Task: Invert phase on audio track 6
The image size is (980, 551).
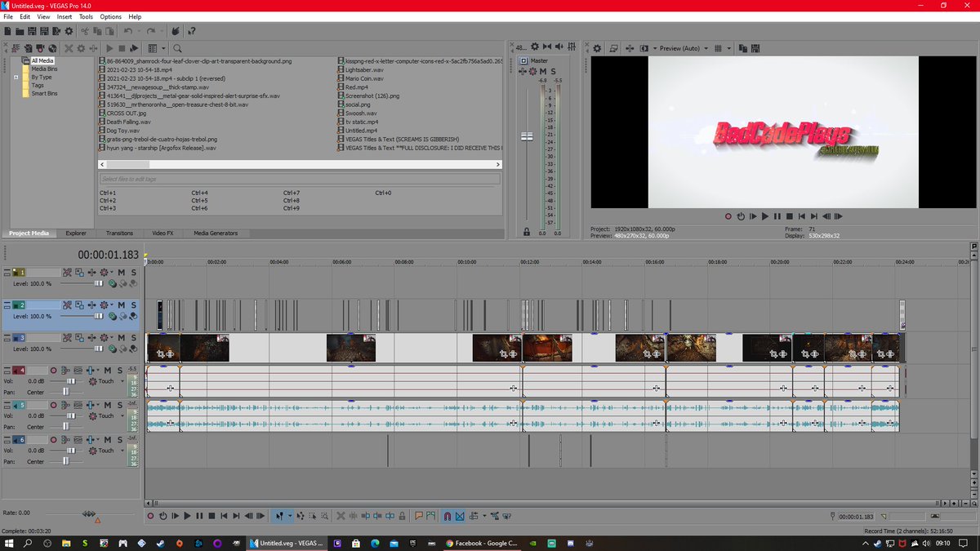Action: tap(78, 439)
